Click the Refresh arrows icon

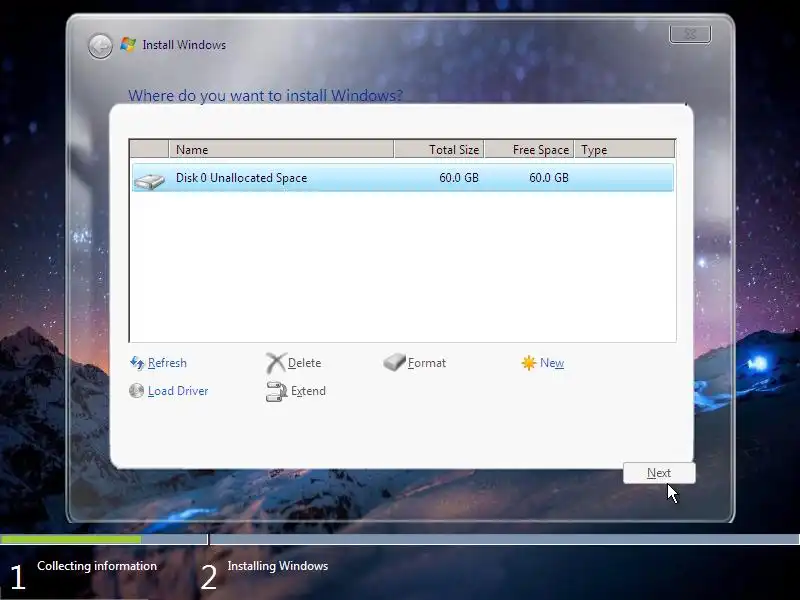pyautogui.click(x=137, y=363)
